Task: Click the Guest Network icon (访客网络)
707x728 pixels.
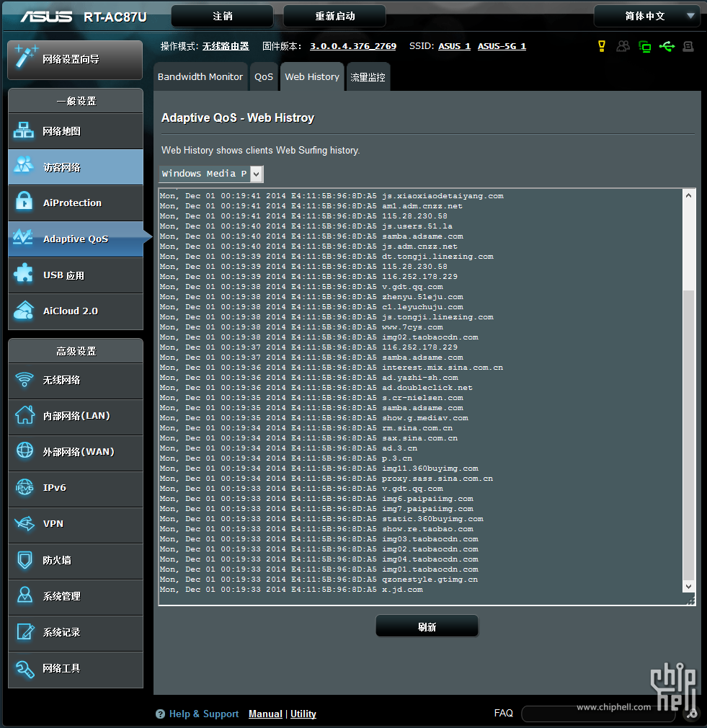Action: click(24, 165)
